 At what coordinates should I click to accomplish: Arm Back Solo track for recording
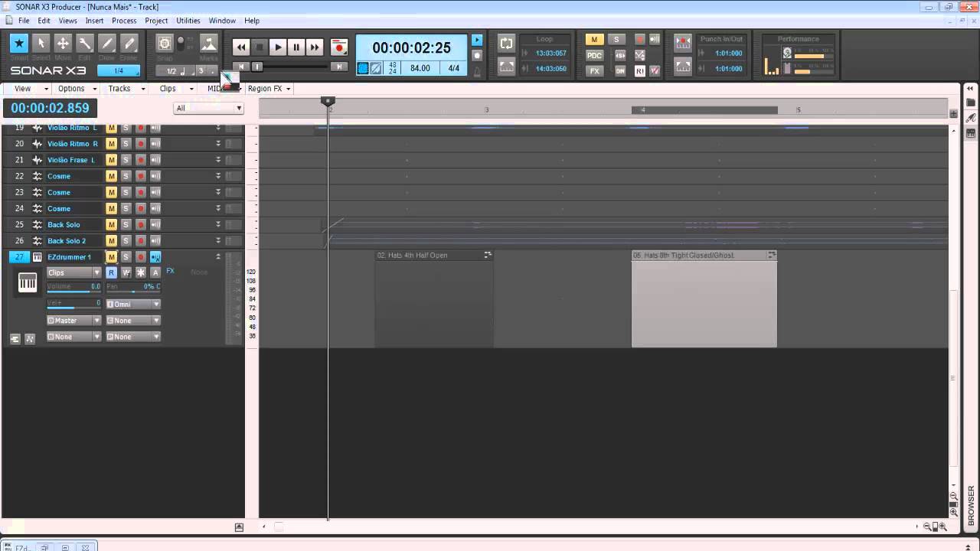point(140,225)
